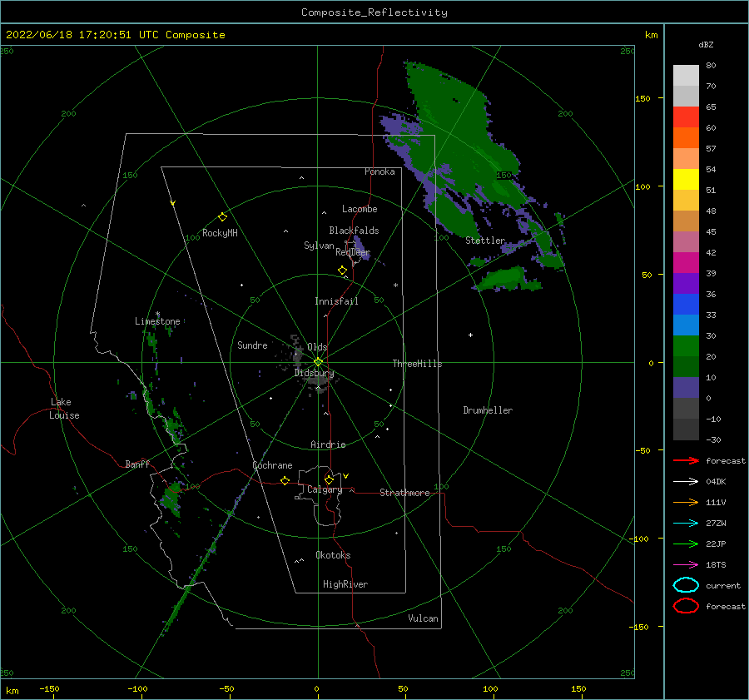
Task: Click the red forecast arrow in legend
Action: coord(686,460)
